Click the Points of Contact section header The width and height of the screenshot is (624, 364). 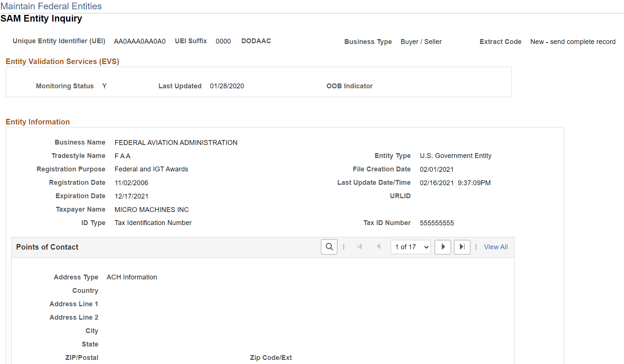47,247
